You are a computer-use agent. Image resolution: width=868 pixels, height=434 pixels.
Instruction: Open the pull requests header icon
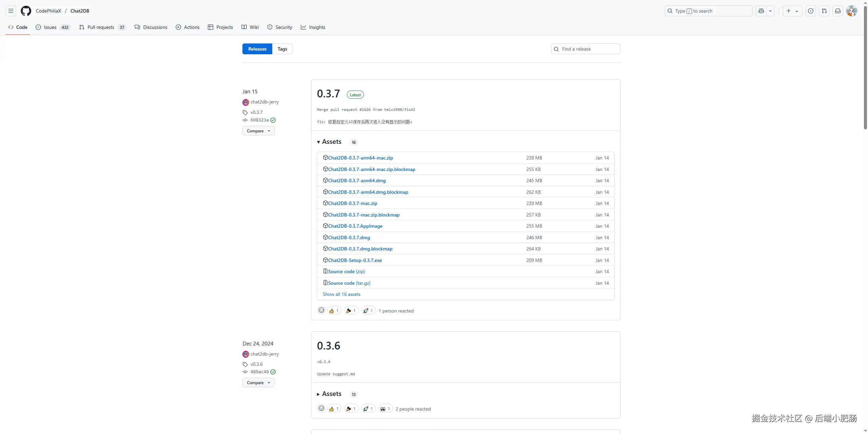[824, 11]
